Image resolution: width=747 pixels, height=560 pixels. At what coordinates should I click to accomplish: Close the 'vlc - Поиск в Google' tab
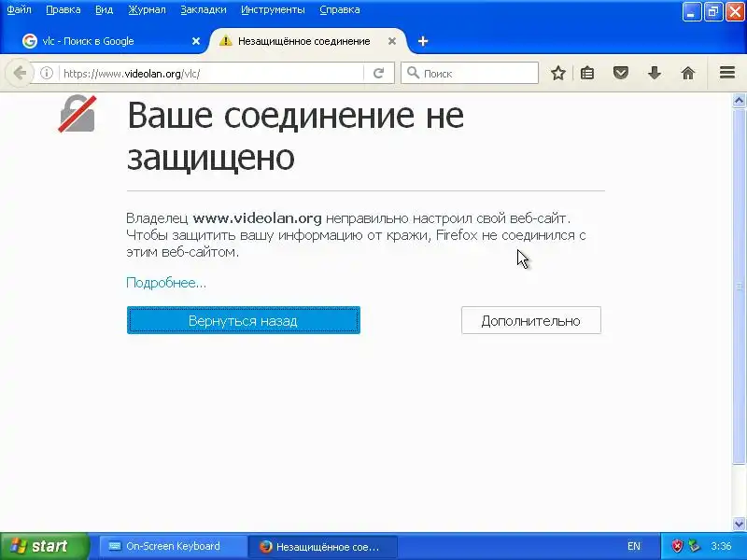pyautogui.click(x=196, y=41)
